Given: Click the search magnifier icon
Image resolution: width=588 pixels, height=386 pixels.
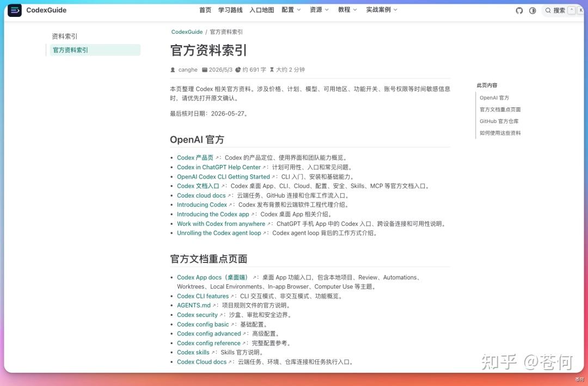Looking at the screenshot, I should [548, 10].
